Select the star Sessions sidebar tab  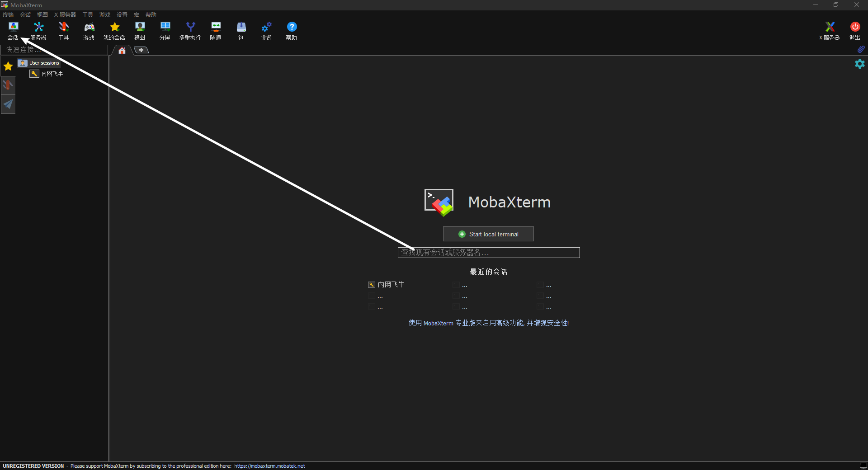tap(8, 66)
